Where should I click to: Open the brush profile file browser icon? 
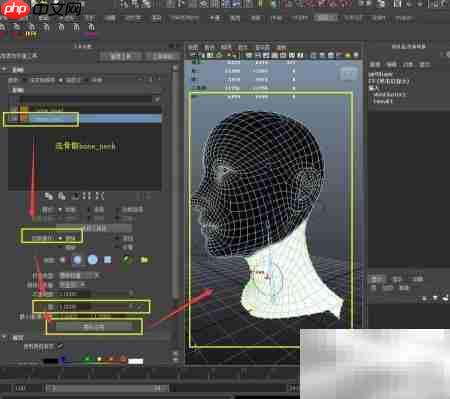144,260
